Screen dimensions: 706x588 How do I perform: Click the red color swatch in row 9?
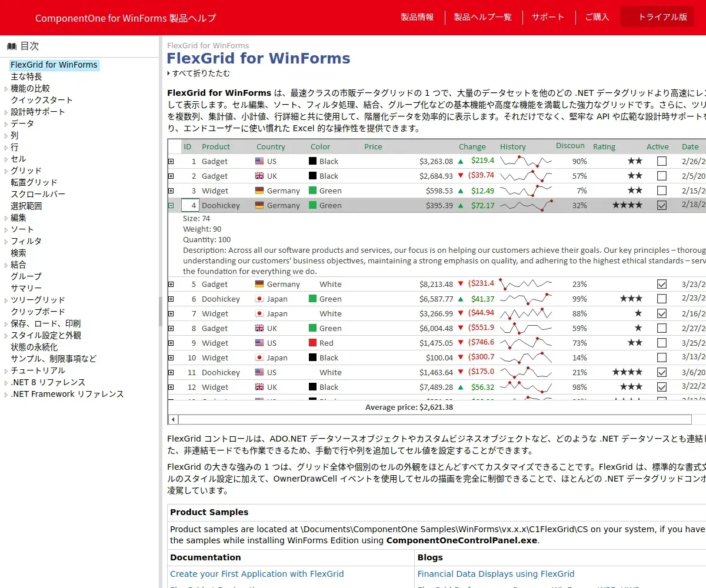tap(313, 343)
